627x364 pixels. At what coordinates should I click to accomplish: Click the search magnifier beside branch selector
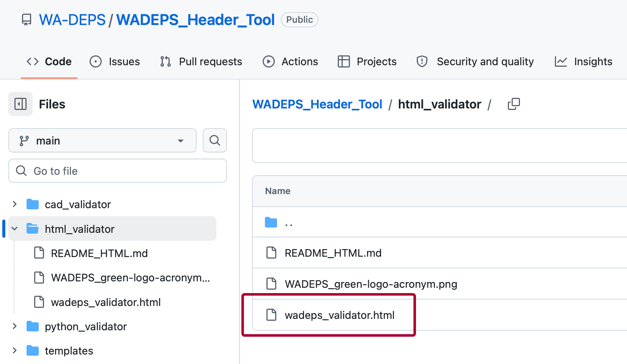214,140
